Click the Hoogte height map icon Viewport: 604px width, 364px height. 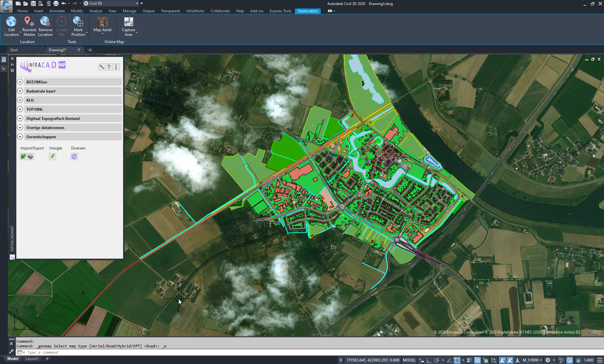tap(52, 157)
